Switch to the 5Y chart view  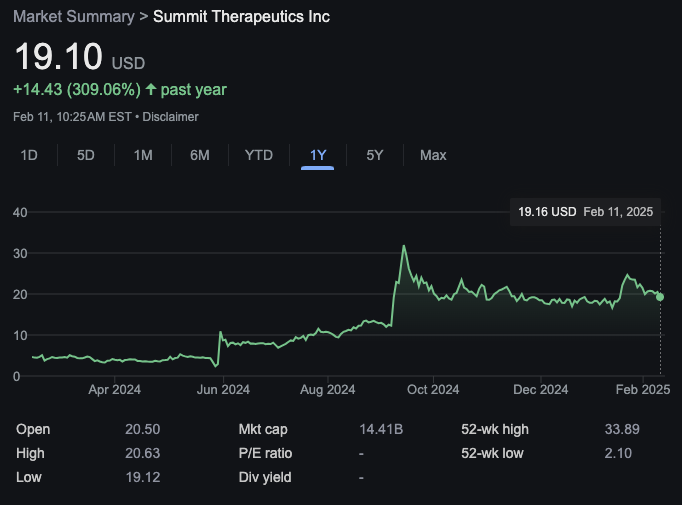[x=374, y=155]
